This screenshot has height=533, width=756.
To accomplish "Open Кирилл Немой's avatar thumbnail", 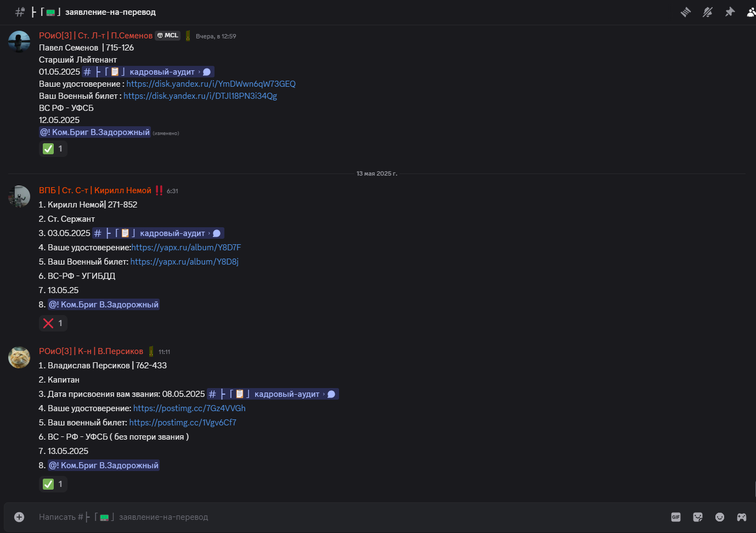I will (19, 197).
